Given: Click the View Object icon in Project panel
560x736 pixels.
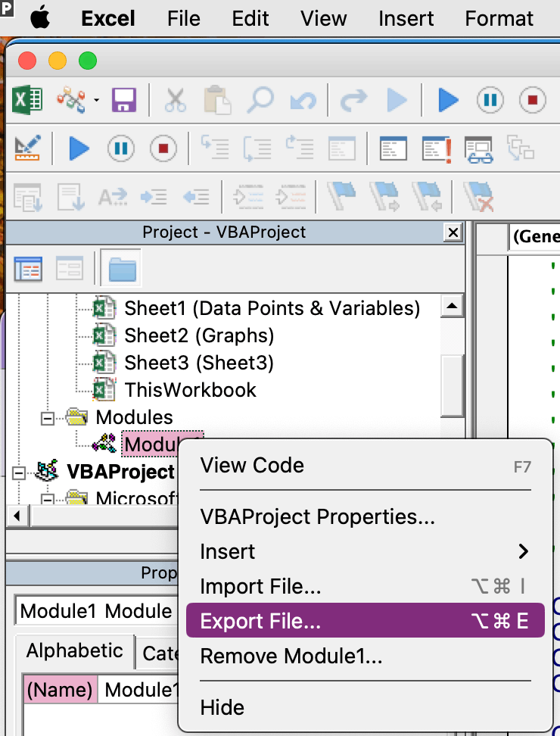Looking at the screenshot, I should pyautogui.click(x=70, y=269).
